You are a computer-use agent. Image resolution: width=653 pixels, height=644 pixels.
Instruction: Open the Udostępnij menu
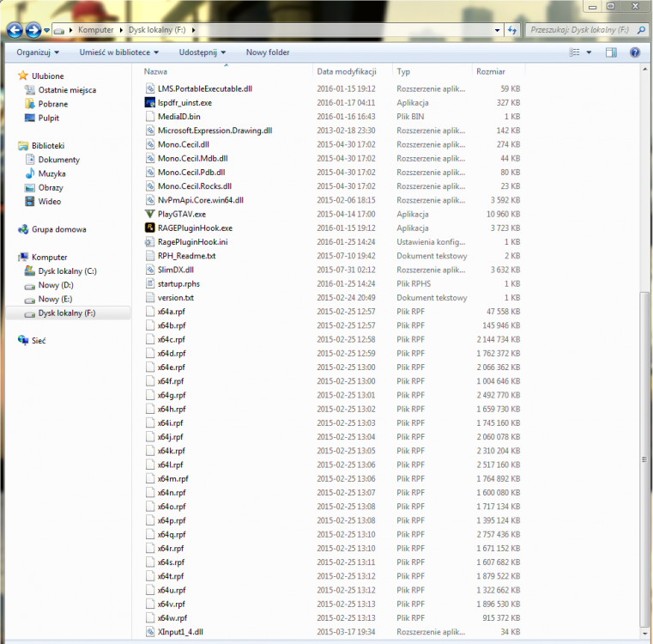coord(203,52)
